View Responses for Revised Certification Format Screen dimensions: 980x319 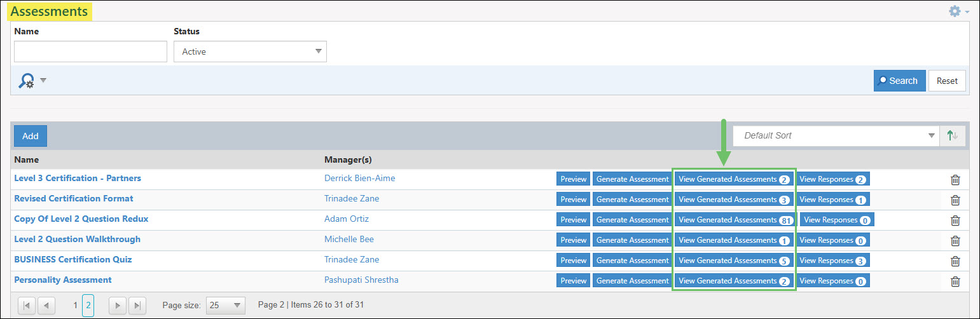(x=832, y=200)
